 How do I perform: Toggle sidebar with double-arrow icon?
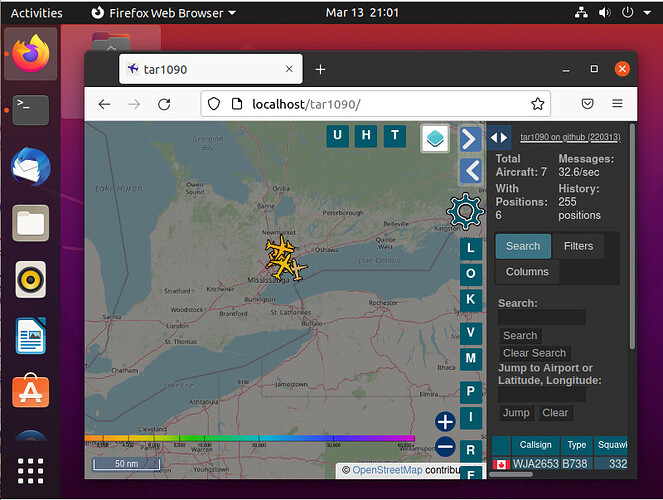click(x=499, y=138)
